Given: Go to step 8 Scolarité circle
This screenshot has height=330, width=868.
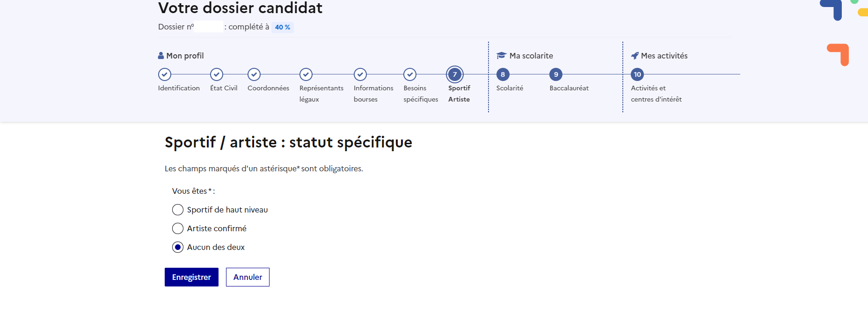Looking at the screenshot, I should pos(503,74).
